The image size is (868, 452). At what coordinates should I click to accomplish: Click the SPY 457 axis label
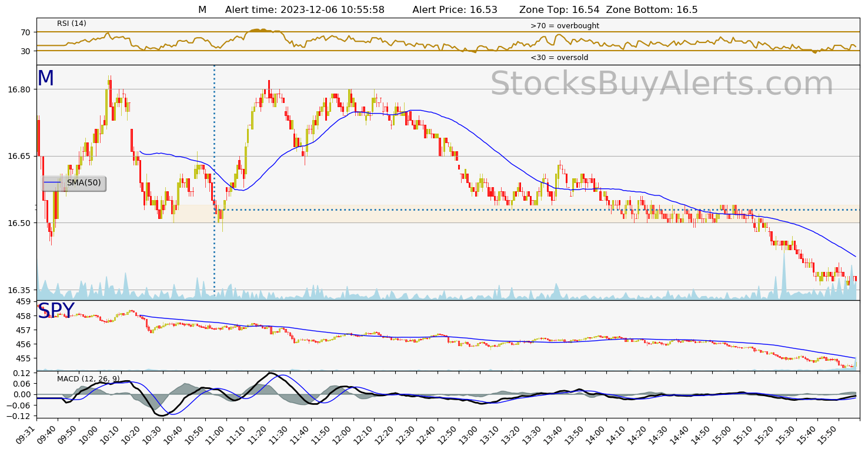coord(22,330)
